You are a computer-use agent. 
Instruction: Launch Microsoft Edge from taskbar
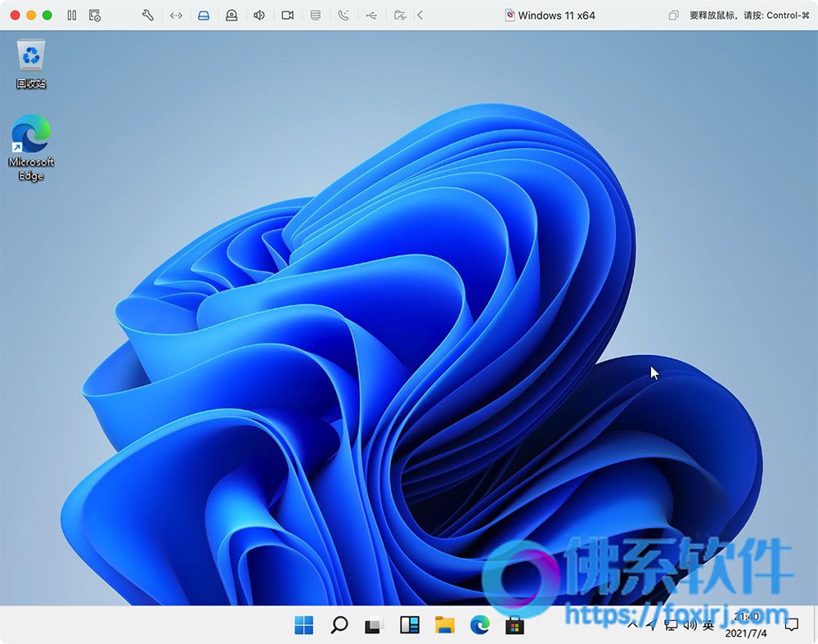tap(480, 624)
